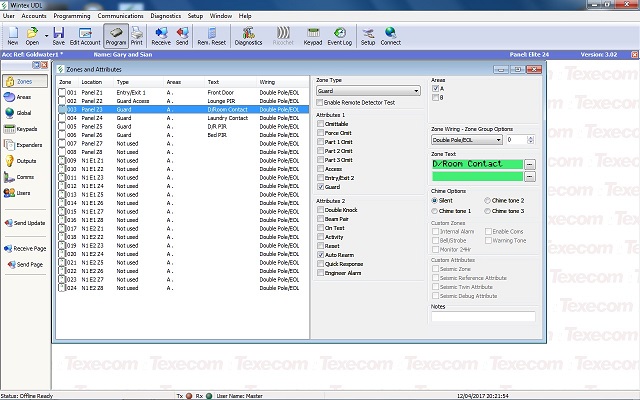The image size is (640, 400).
Task: Click the Receive toolbar icon
Action: click(161, 35)
